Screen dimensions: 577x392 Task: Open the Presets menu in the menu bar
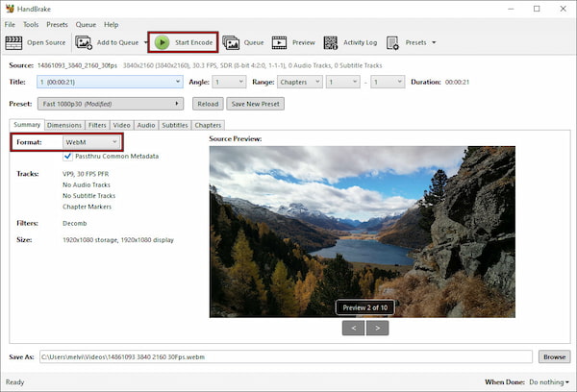57,25
